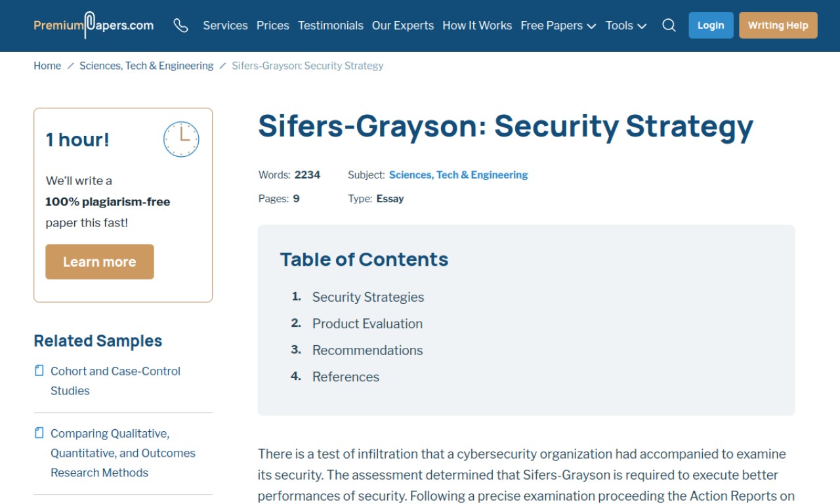Image resolution: width=840 pixels, height=504 pixels.
Task: Go to Testimonials
Action: (x=331, y=26)
